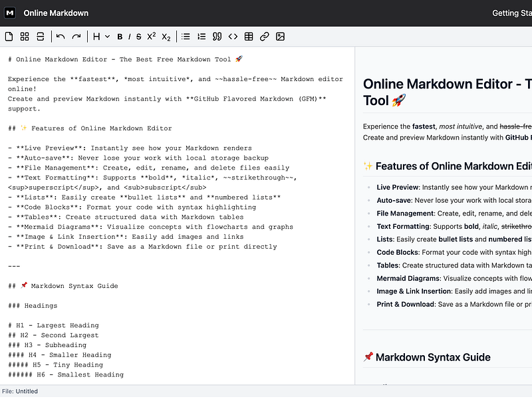Insert a Markdown table
The image size is (532, 399).
tap(249, 37)
